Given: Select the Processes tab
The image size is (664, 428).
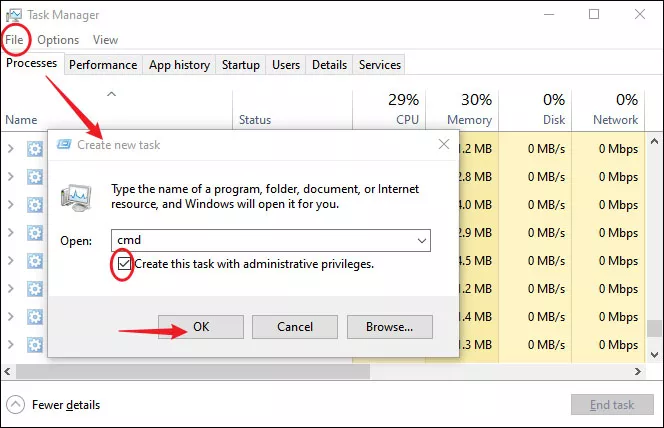Looking at the screenshot, I should [31, 63].
